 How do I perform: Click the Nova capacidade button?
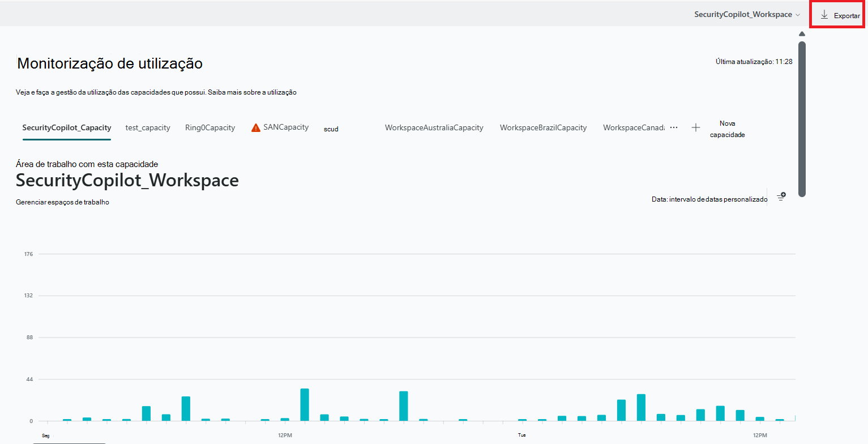(727, 129)
